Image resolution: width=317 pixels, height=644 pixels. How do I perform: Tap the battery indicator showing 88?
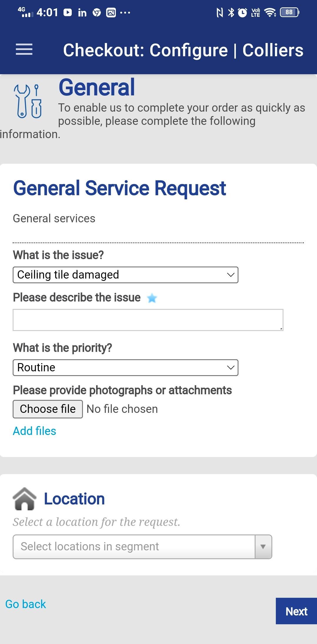click(290, 12)
